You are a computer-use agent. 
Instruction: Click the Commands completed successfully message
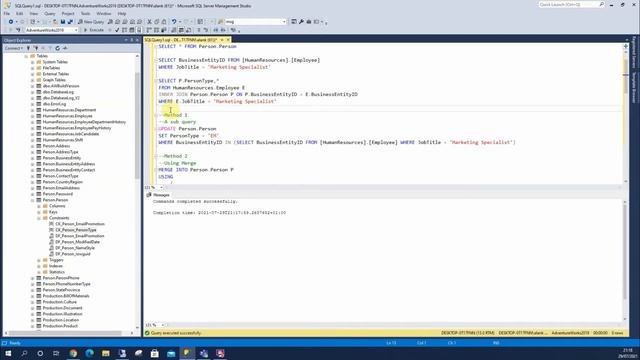pos(195,202)
